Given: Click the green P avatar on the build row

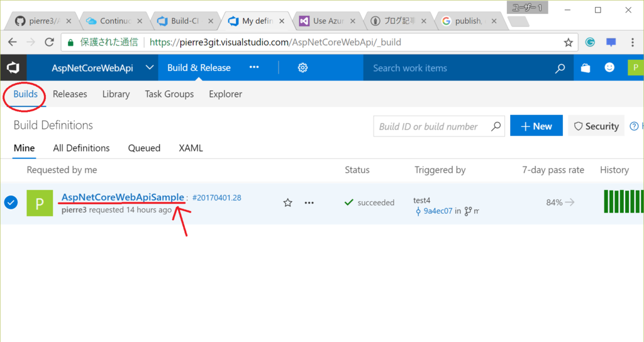Looking at the screenshot, I should 40,203.
